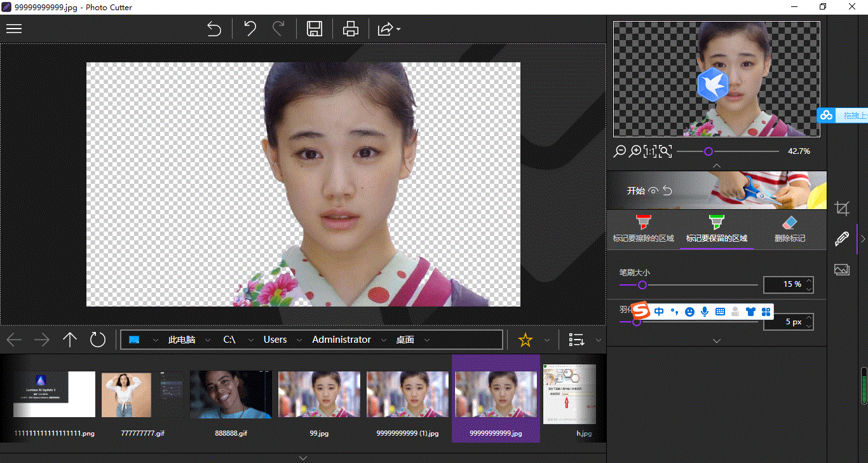Increase brush size with the up stepper
The height and width of the screenshot is (463, 868).
pyautogui.click(x=809, y=280)
